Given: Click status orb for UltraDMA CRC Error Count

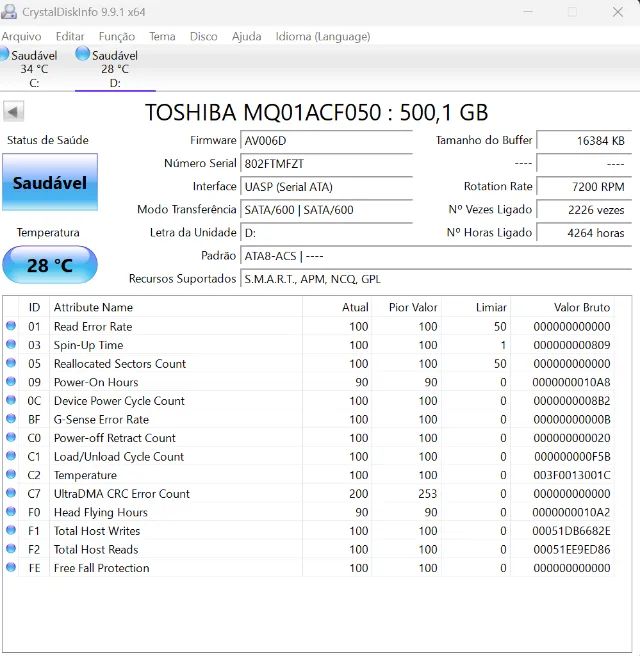Looking at the screenshot, I should 11,493.
